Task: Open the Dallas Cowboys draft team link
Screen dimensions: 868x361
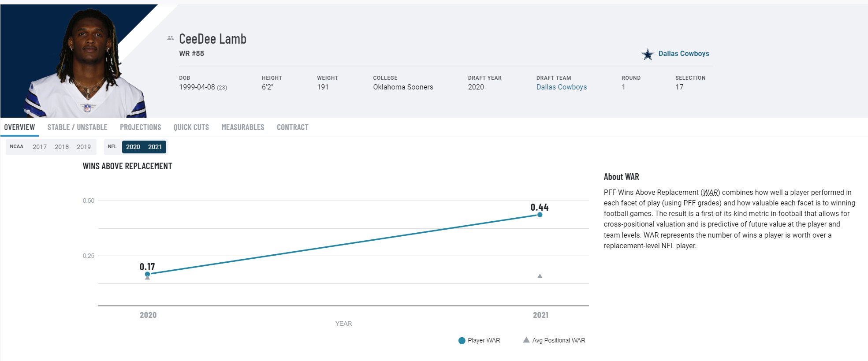Action: point(561,87)
